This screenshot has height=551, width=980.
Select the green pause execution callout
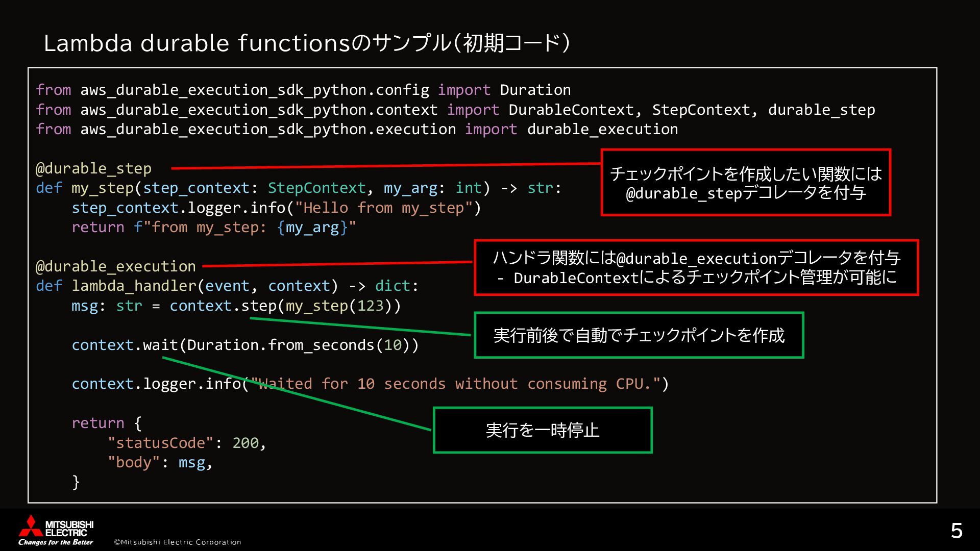coord(543,430)
